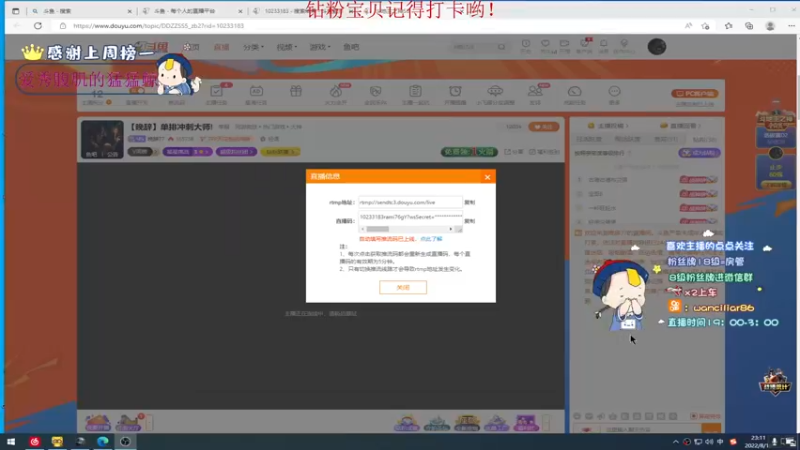Copy the stream key with its 复制 link

click(470, 221)
